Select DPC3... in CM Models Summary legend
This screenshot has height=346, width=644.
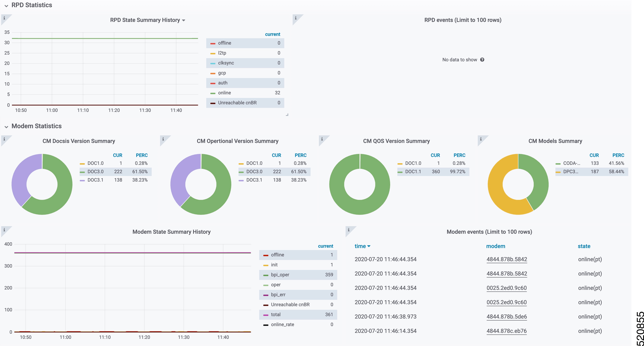(571, 172)
